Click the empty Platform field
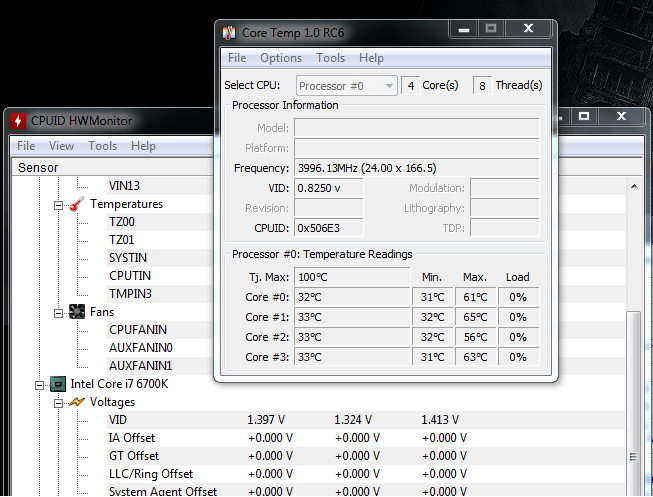This screenshot has width=653, height=497. (x=416, y=148)
